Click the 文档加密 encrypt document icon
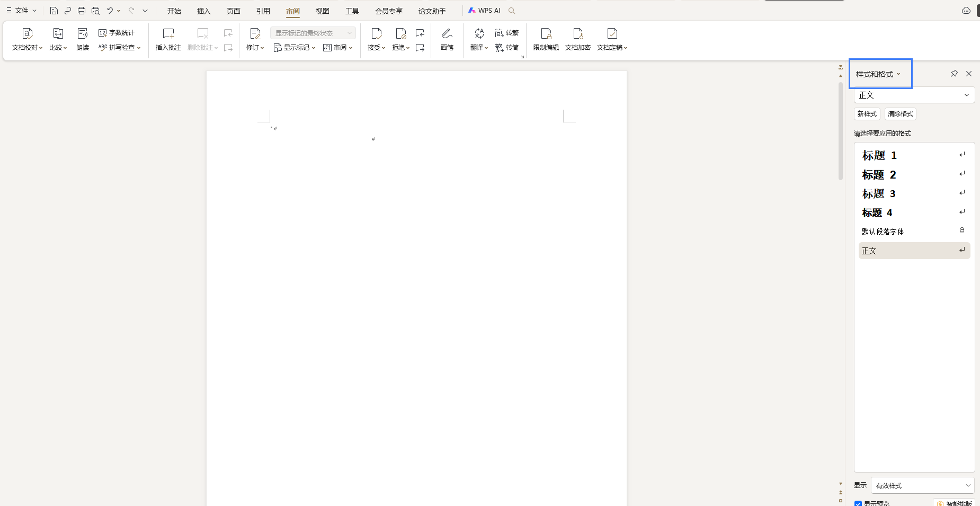 (x=578, y=34)
